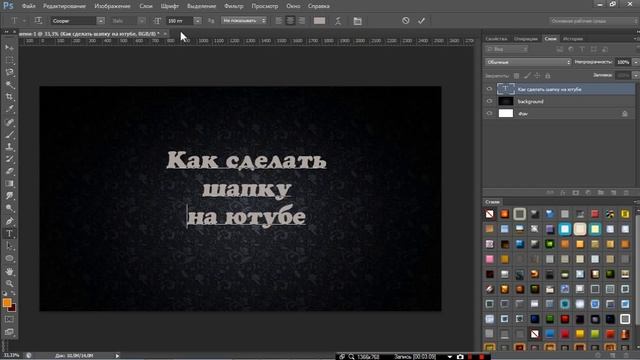Screen dimensions: 640x360
Task: Switch to the Свойства tab
Action: 496,39
